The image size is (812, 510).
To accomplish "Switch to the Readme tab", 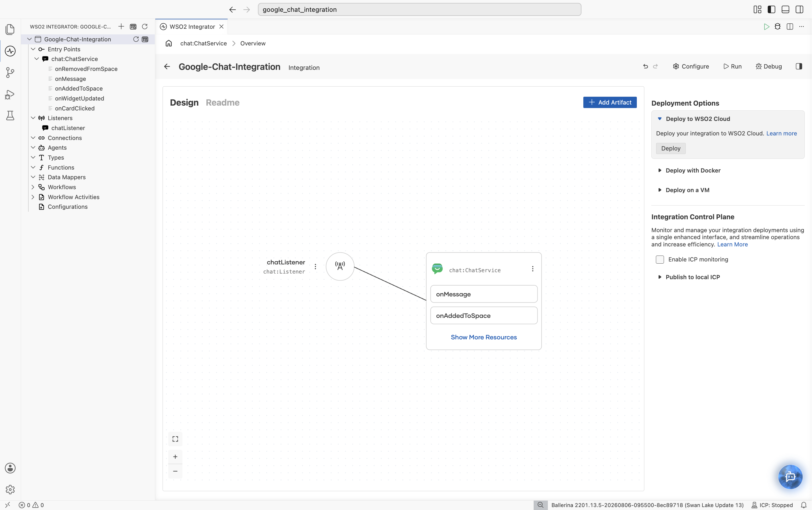I will (222, 103).
